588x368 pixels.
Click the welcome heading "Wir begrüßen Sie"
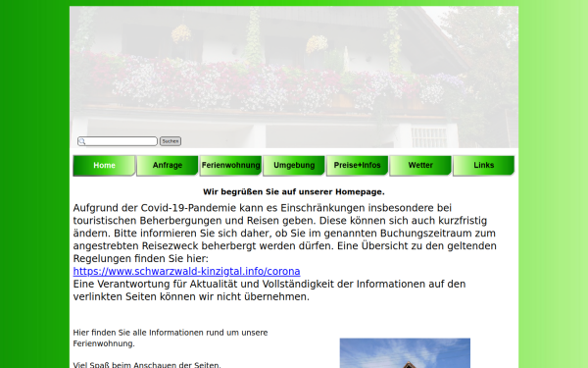[294, 192]
